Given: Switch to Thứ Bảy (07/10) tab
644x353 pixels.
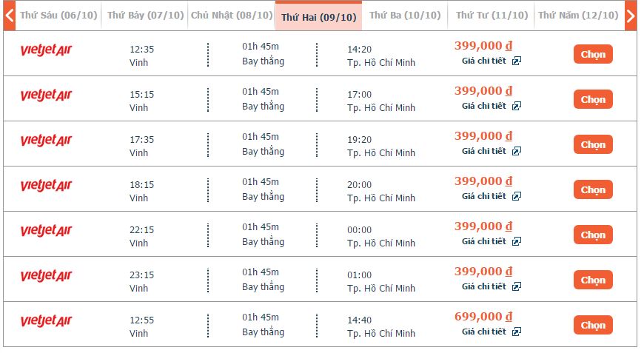Looking at the screenshot, I should (x=144, y=16).
